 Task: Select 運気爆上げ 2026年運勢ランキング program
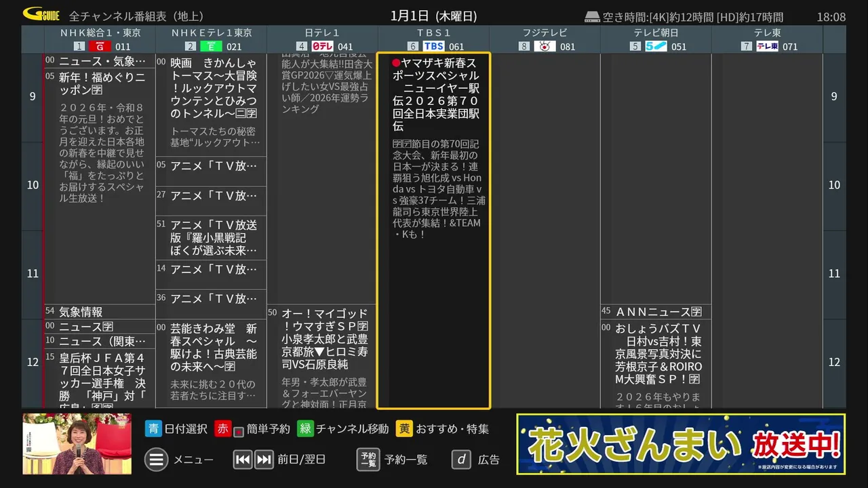coord(323,179)
